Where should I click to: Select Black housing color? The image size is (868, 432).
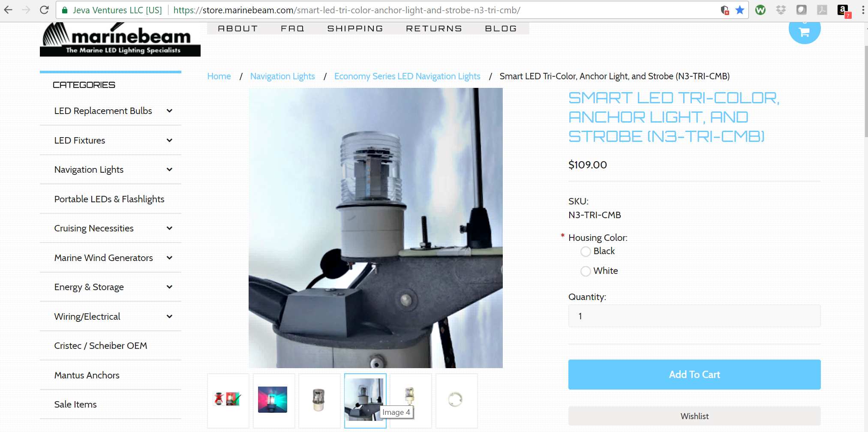pos(586,252)
